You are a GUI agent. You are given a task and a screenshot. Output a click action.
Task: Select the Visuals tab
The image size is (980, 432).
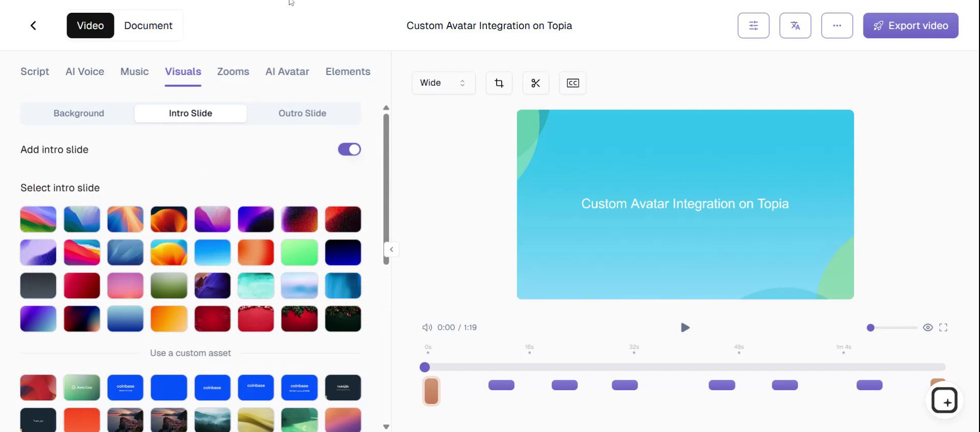click(183, 71)
